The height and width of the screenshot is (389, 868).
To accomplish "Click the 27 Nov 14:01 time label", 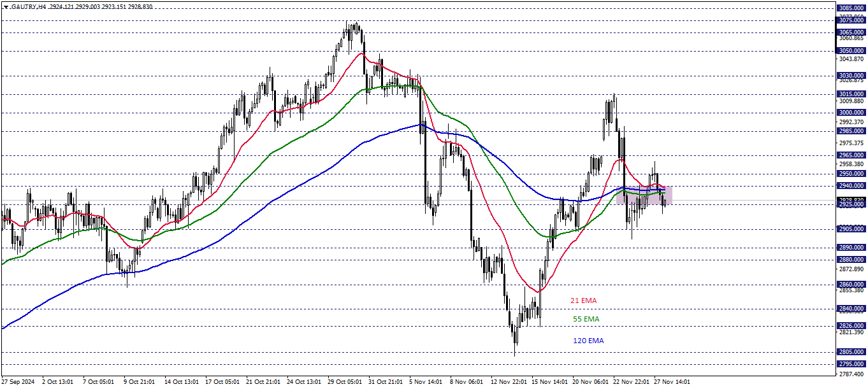I will pos(671,382).
